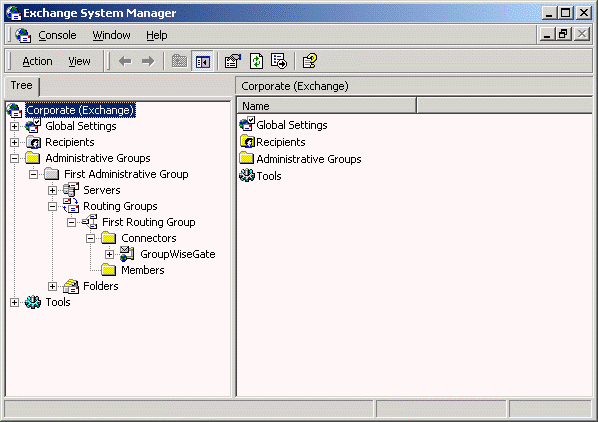Image resolution: width=598 pixels, height=422 pixels.
Task: Click the console icon beside Console menu
Action: click(x=23, y=35)
